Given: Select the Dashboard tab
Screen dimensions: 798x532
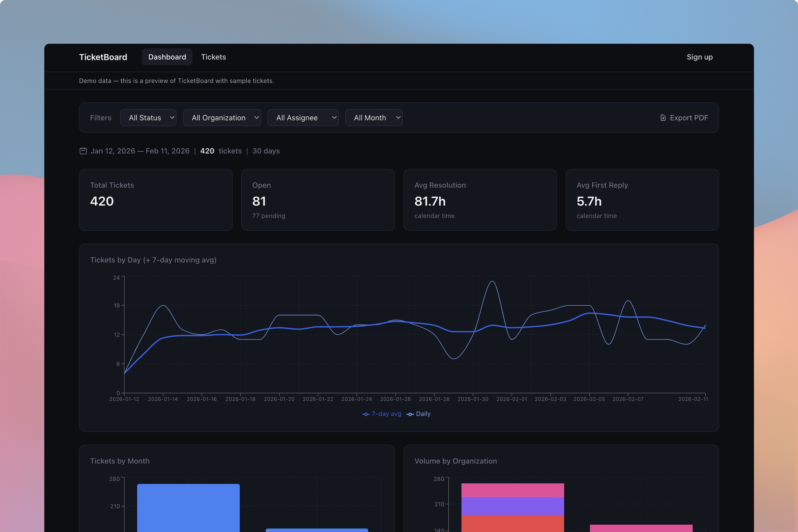Looking at the screenshot, I should pos(167,57).
